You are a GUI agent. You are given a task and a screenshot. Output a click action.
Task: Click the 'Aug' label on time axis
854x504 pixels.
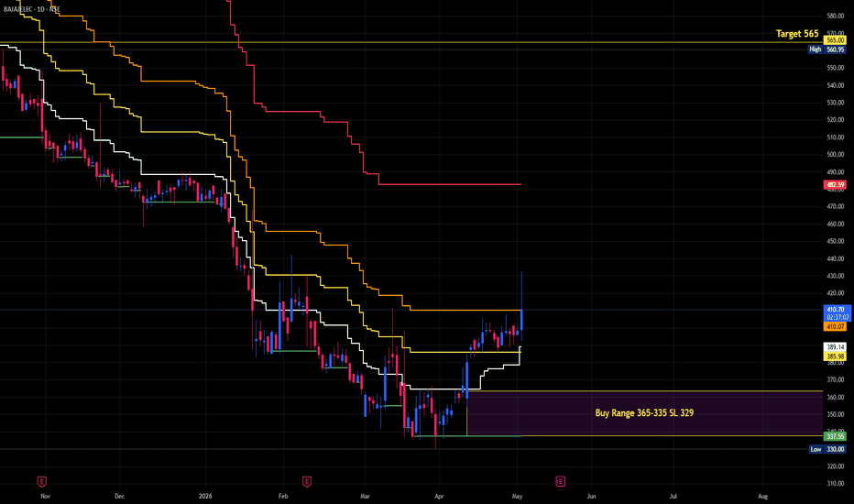(762, 497)
